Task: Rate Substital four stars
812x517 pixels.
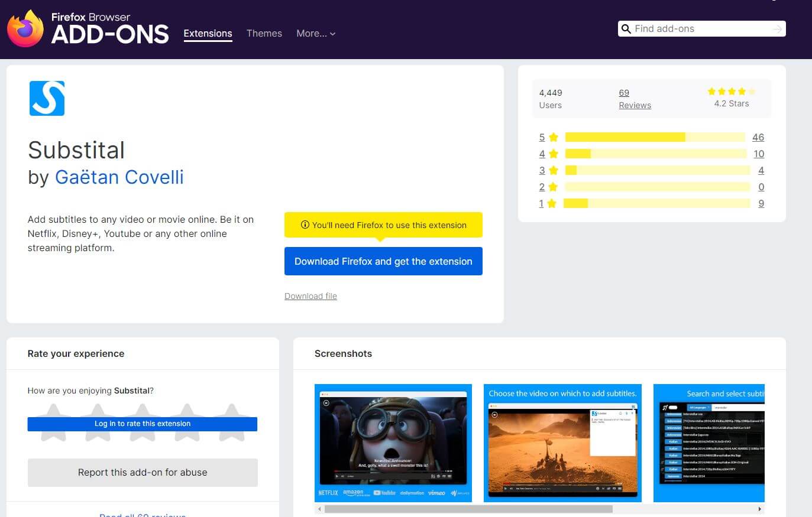Action: (187, 422)
